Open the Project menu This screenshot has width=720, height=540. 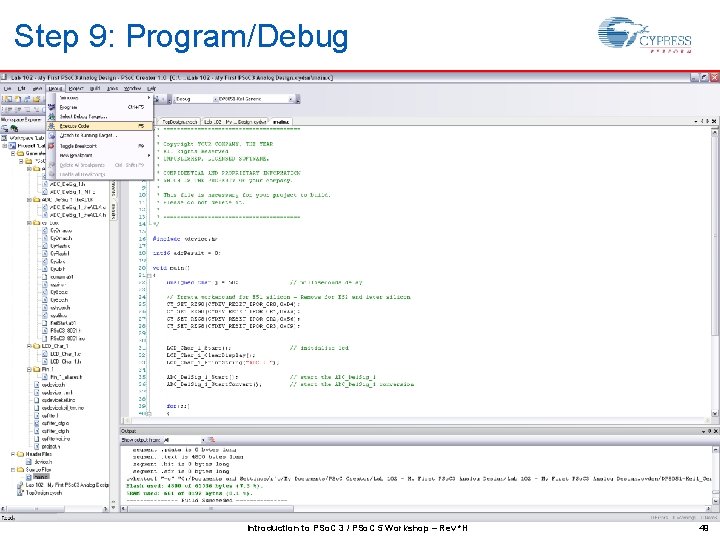click(76, 88)
